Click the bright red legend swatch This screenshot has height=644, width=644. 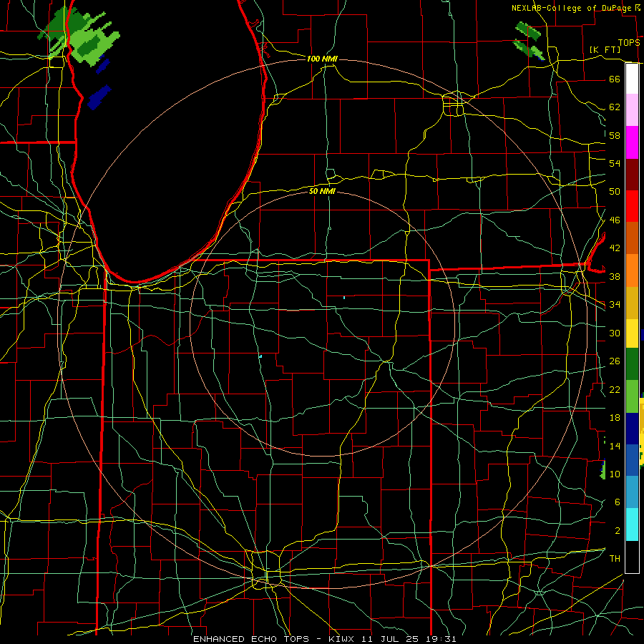coord(632,206)
